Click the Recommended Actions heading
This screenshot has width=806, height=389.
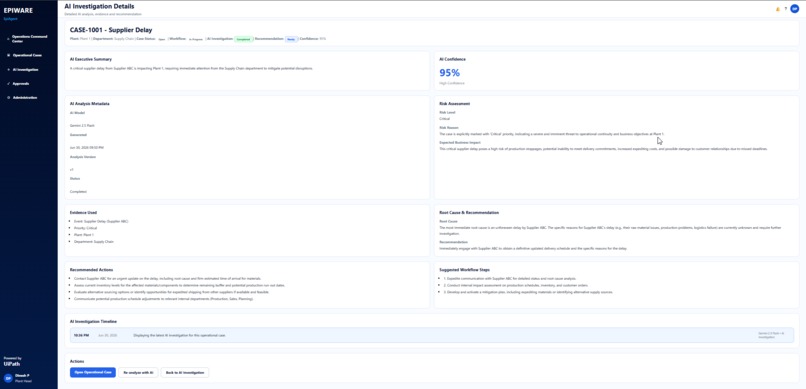(91, 269)
